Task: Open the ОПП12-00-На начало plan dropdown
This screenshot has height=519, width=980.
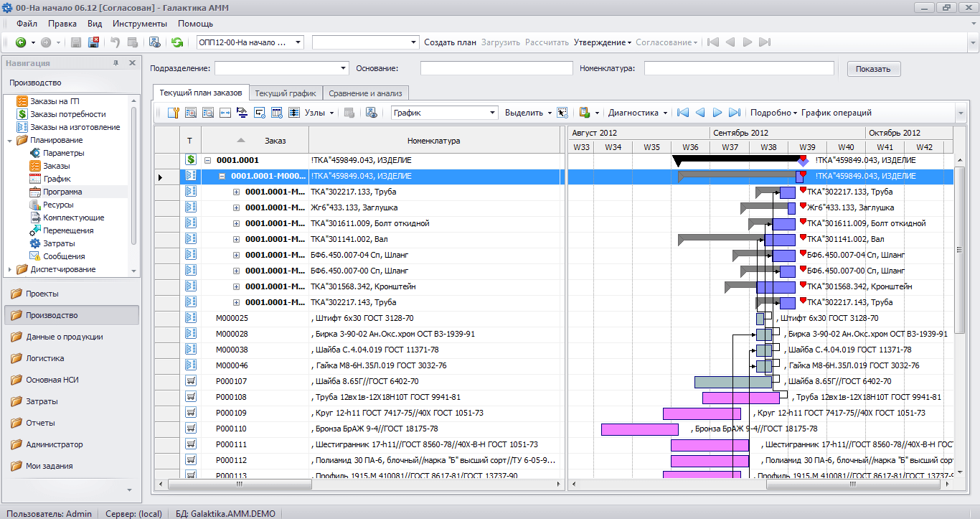Action: [298, 42]
